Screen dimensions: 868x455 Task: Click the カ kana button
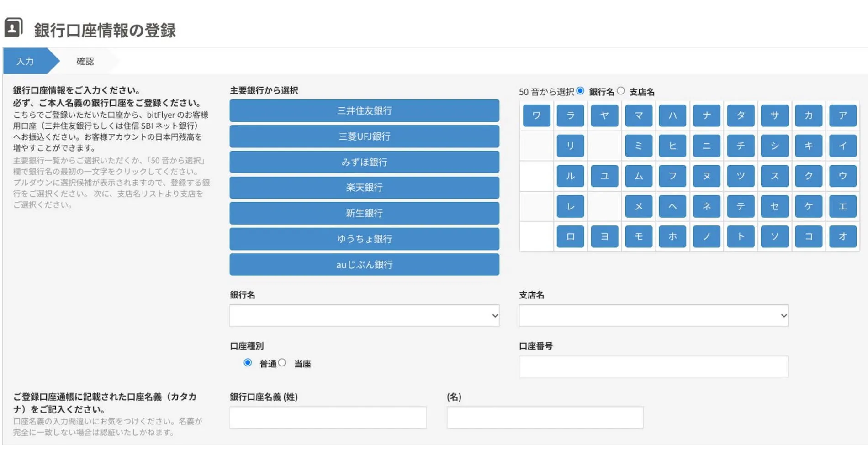[809, 115]
